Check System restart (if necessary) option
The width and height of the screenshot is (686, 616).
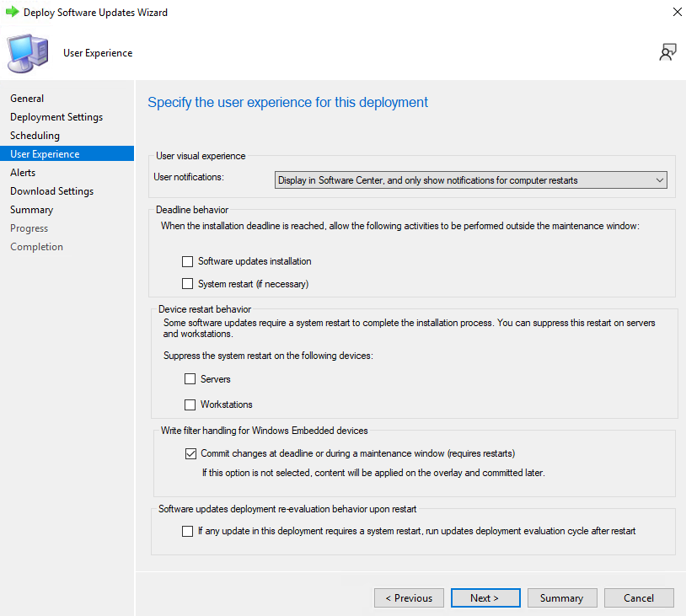click(x=187, y=284)
